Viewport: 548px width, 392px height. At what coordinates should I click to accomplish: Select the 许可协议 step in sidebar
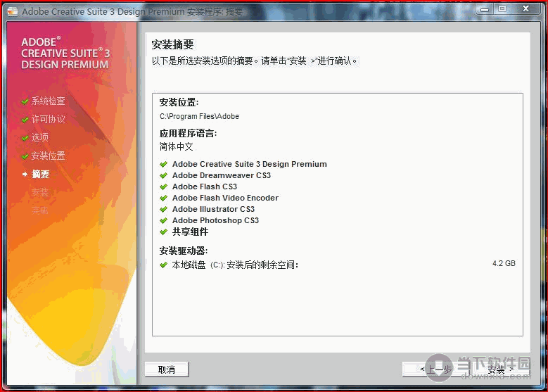[x=49, y=119]
